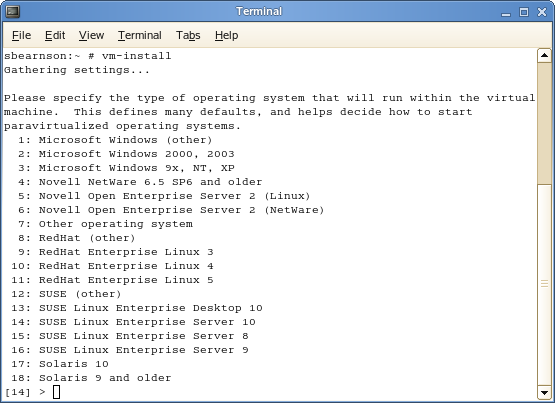Click the SUSE Linux Enterprise Server 10 line

point(133,322)
